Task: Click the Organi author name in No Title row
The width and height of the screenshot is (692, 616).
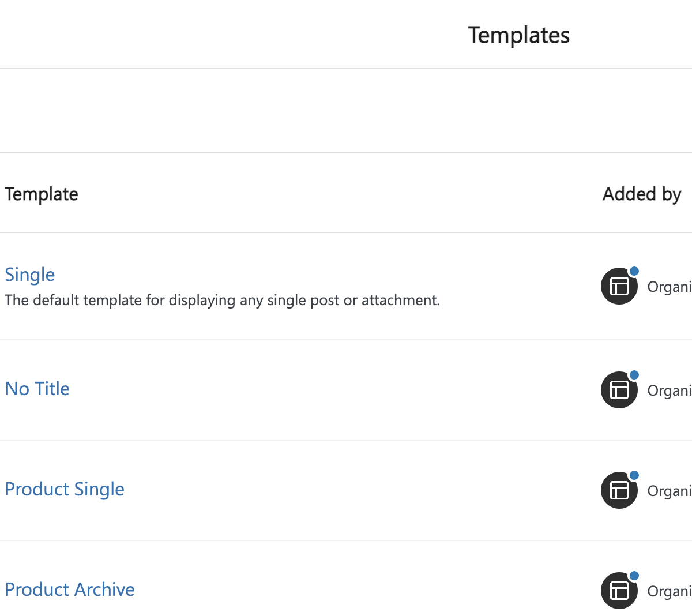Action: tap(670, 390)
